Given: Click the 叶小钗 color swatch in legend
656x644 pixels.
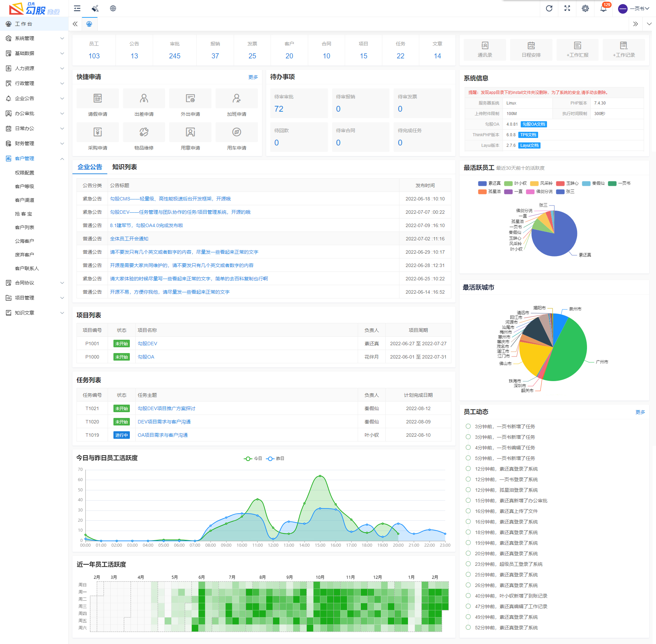Looking at the screenshot, I should 508,183.
